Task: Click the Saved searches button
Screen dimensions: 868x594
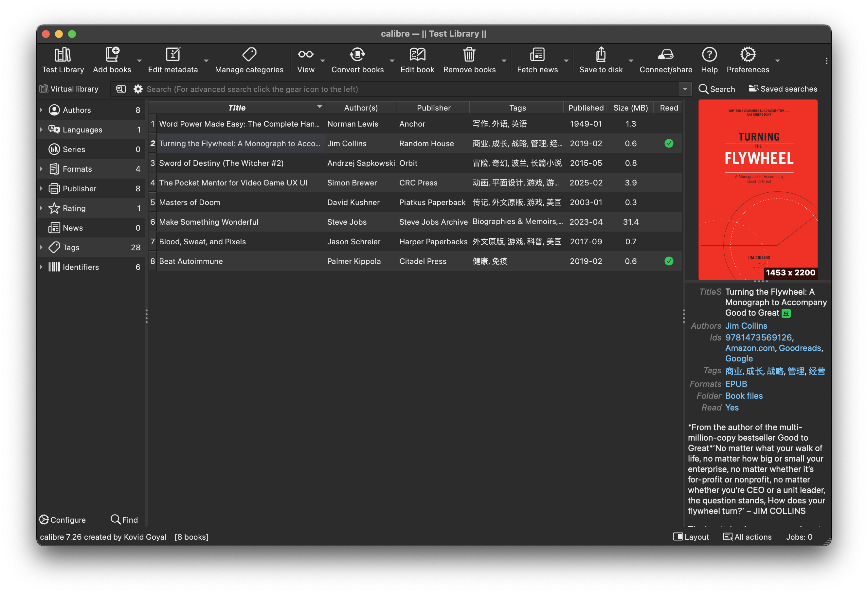Action: click(783, 89)
